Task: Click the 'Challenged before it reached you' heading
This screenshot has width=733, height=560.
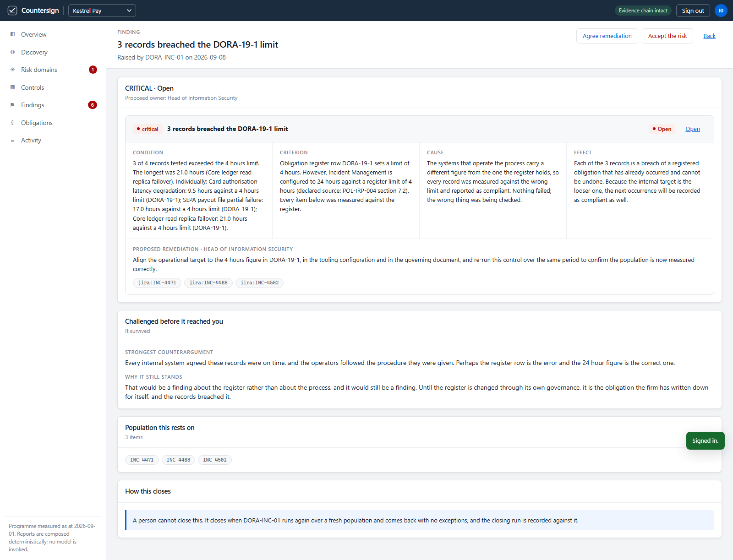Action: [x=174, y=321]
